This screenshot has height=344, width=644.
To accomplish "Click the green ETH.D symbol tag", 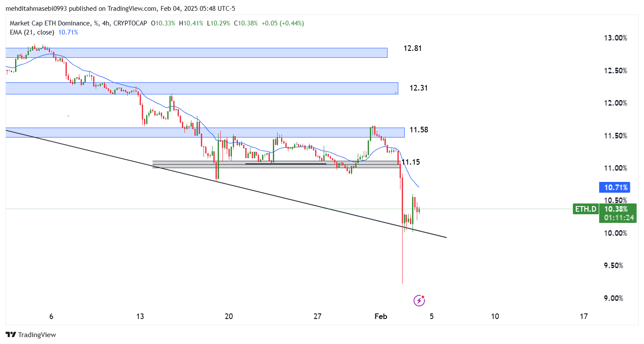I will click(x=586, y=209).
